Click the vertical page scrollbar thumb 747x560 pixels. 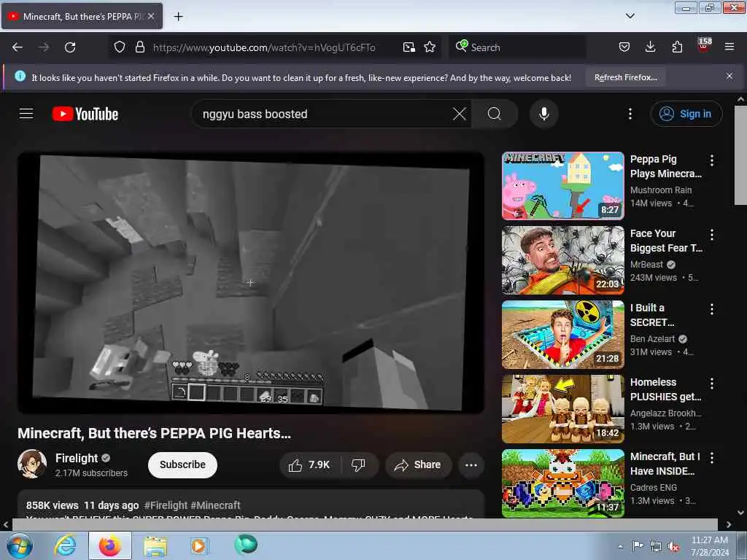[740, 155]
